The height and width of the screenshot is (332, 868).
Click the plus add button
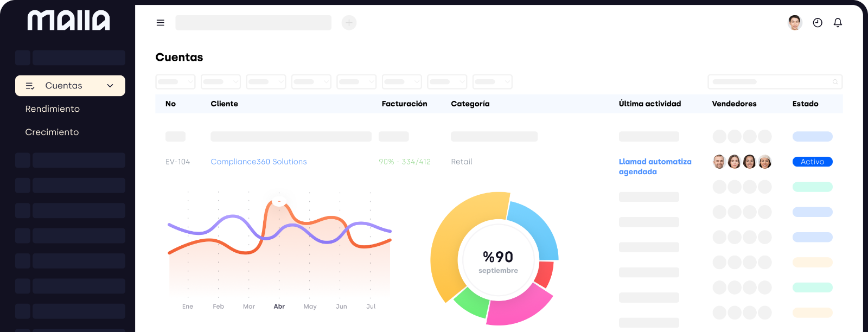pyautogui.click(x=349, y=23)
